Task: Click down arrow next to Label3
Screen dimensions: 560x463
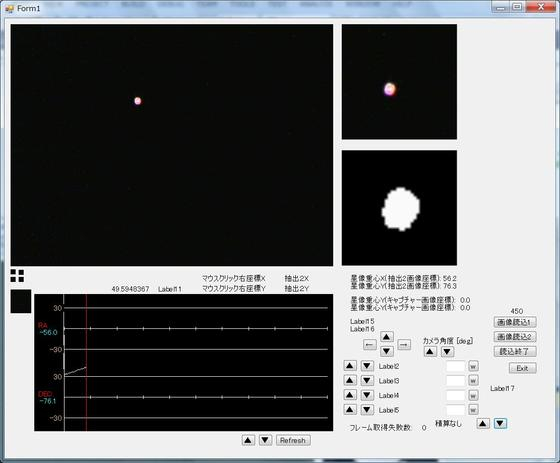Action: coord(367,380)
